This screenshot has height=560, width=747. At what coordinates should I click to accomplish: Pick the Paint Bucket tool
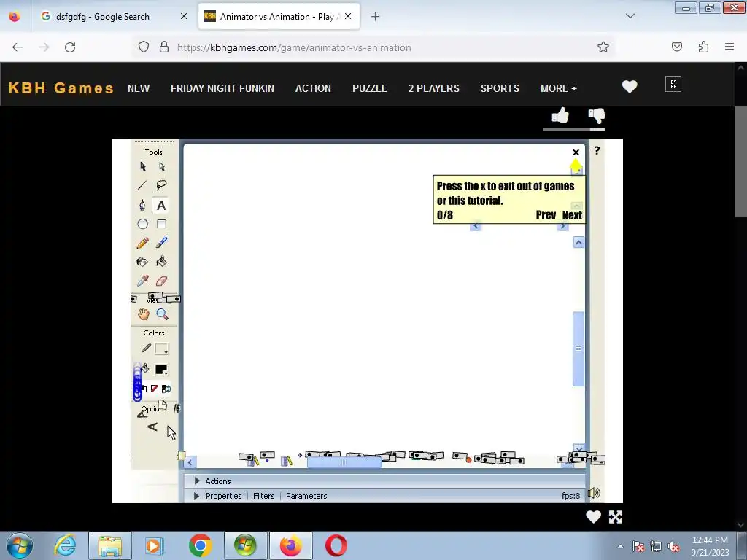click(161, 262)
